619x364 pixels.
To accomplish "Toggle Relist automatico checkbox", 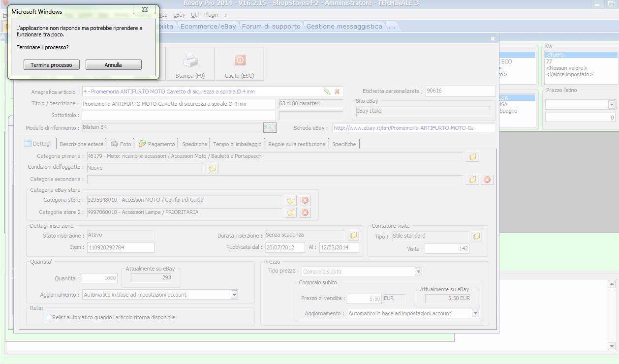I will point(48,317).
